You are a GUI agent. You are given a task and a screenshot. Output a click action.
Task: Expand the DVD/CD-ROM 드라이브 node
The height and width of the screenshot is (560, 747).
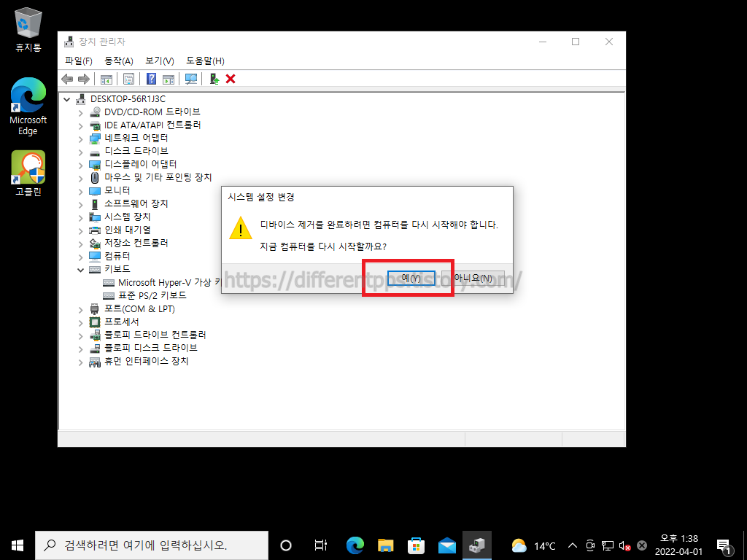pyautogui.click(x=80, y=113)
